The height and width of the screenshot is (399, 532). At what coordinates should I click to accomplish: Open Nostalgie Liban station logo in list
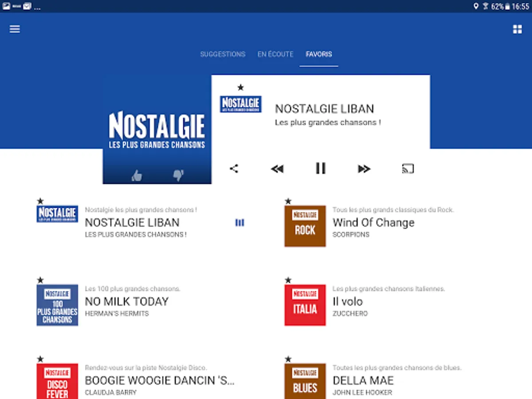click(57, 214)
